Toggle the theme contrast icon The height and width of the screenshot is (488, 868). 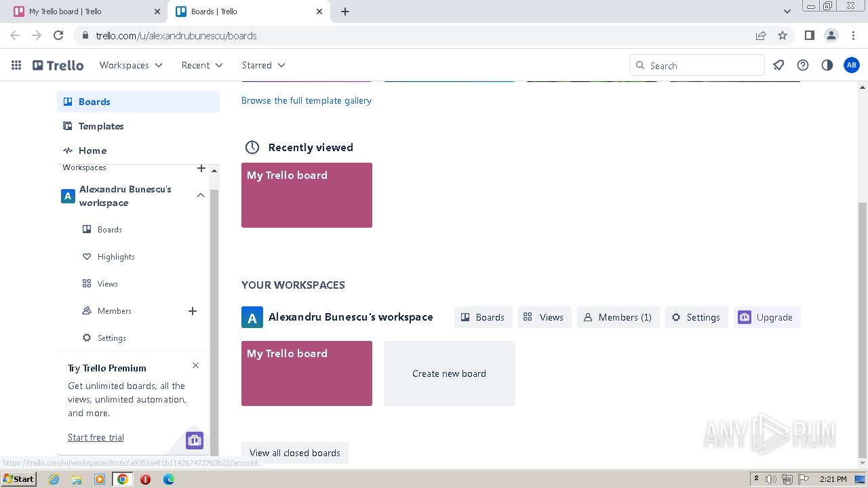[x=827, y=65]
